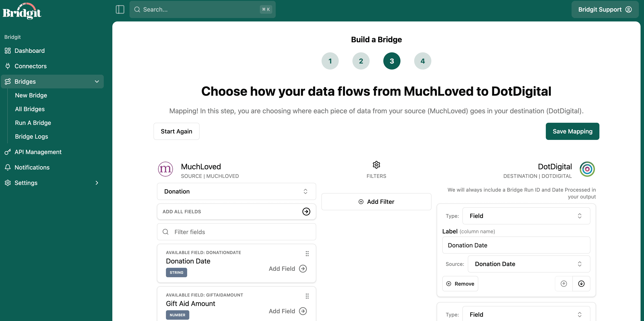The height and width of the screenshot is (321, 644).
Task: Open the first Type dropdown set to Field
Action: coord(526,216)
